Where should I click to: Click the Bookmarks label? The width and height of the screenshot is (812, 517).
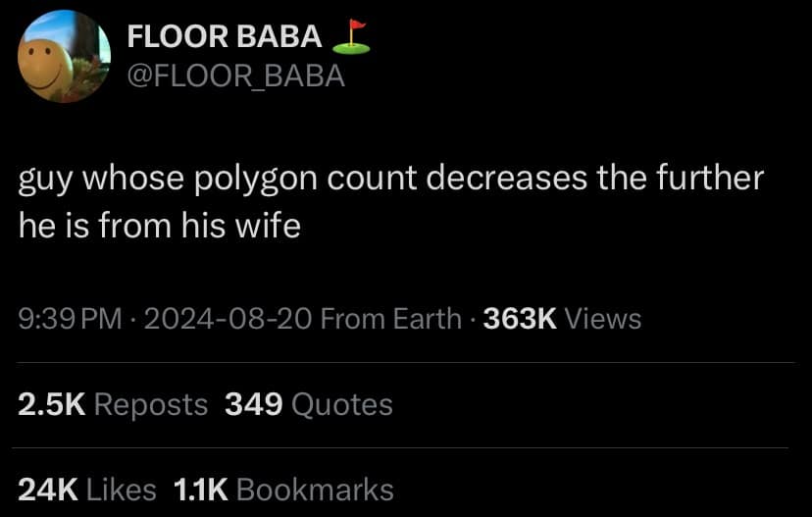[x=315, y=489]
